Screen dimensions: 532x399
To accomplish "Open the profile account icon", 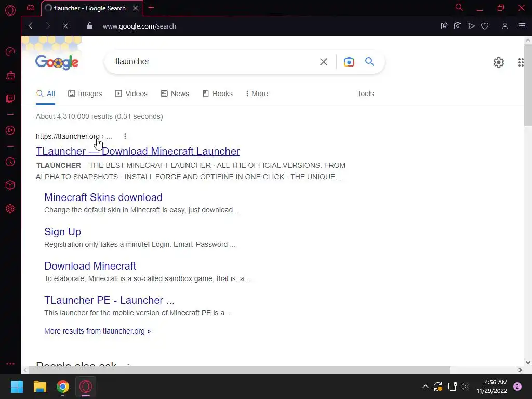I will click(x=505, y=26).
